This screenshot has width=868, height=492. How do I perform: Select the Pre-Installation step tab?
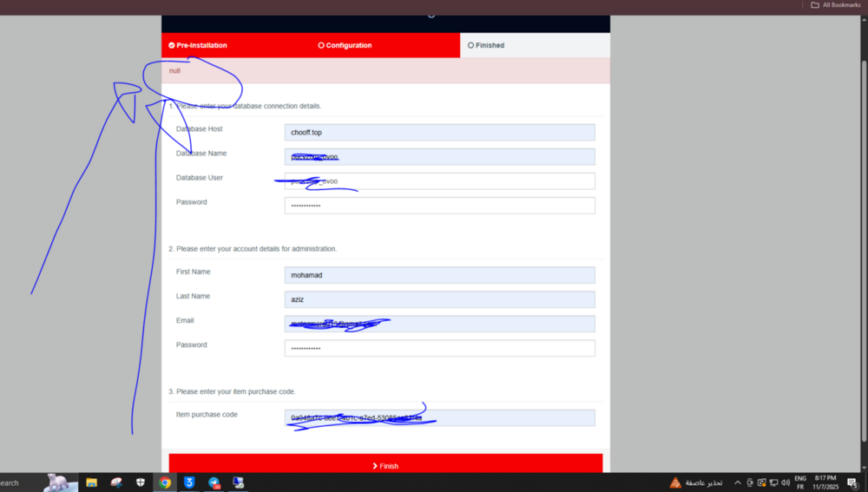[198, 45]
